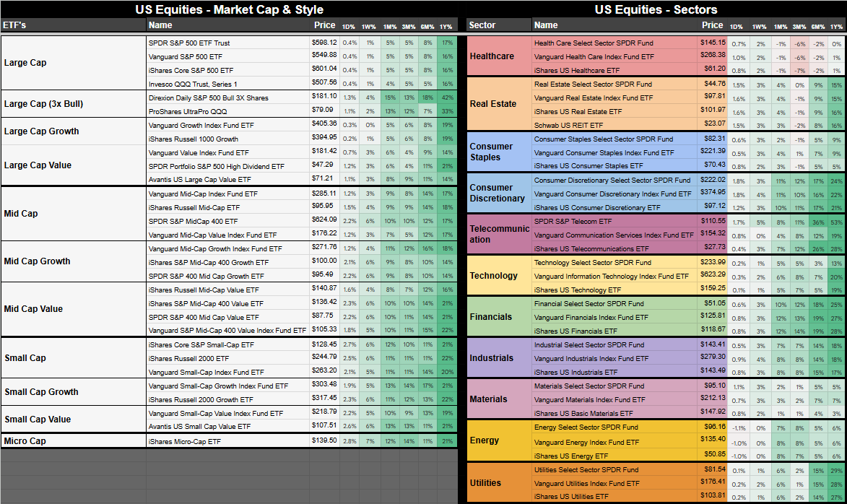Click Schwab US REIT ETF name
This screenshot has height=504, width=847.
pyautogui.click(x=568, y=126)
